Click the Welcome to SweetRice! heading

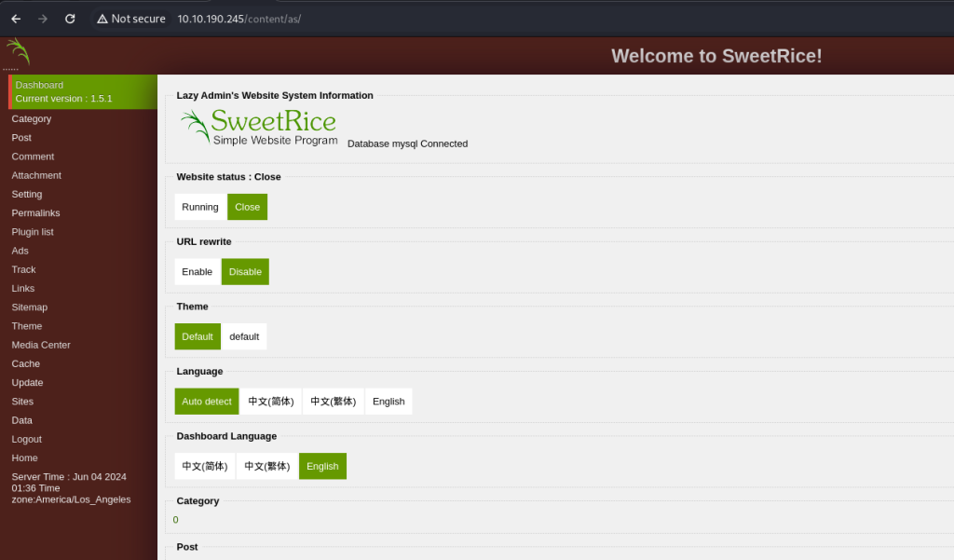(716, 56)
